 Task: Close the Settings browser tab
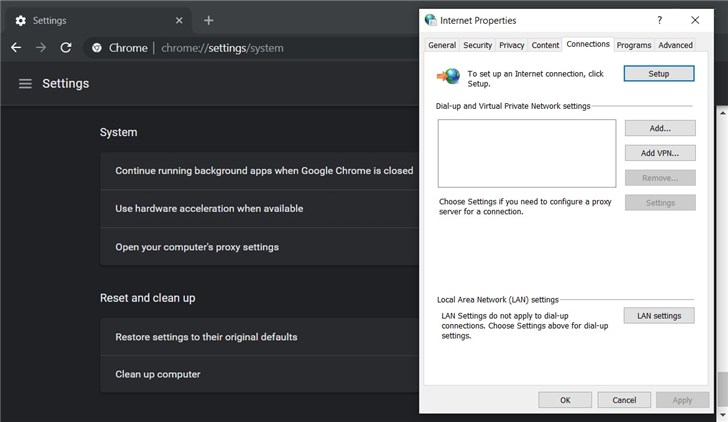[178, 20]
